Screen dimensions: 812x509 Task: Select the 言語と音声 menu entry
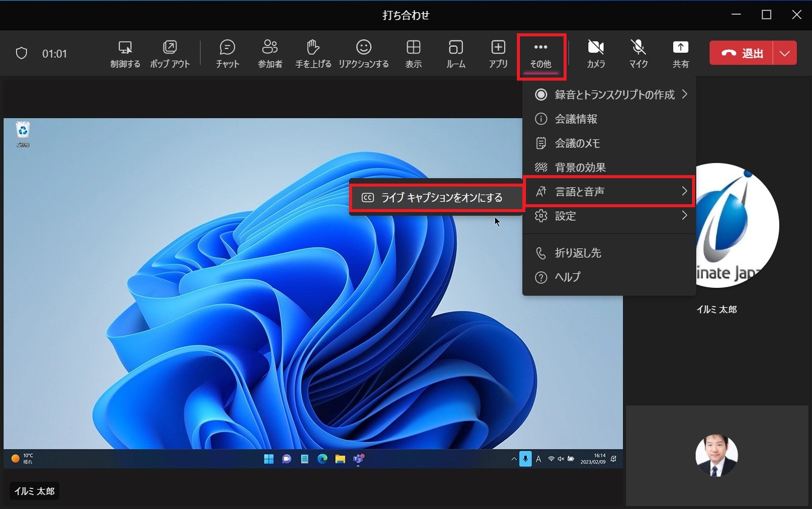(x=609, y=191)
